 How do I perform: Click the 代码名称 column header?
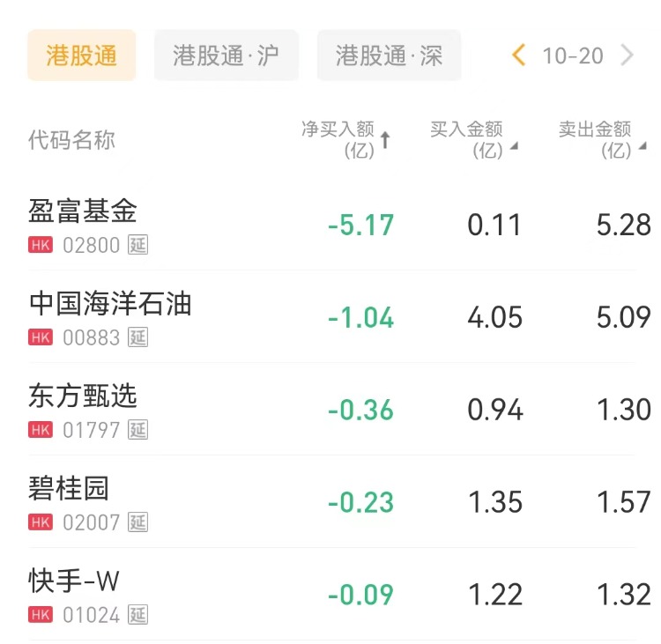click(x=71, y=140)
